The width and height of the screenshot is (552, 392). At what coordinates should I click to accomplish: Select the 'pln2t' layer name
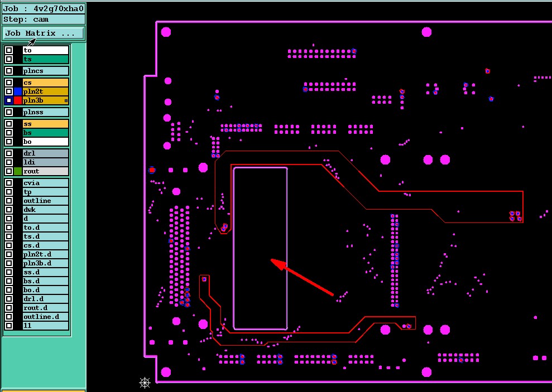coord(45,91)
